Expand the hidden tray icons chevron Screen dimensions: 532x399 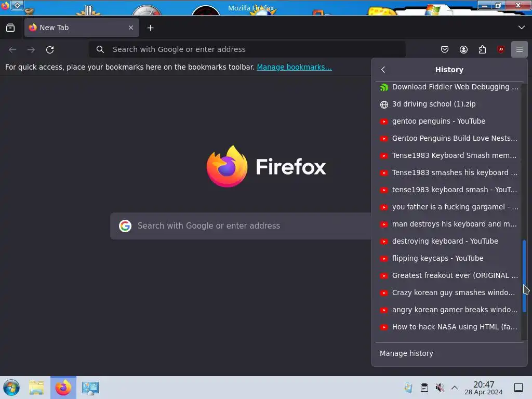pos(455,388)
